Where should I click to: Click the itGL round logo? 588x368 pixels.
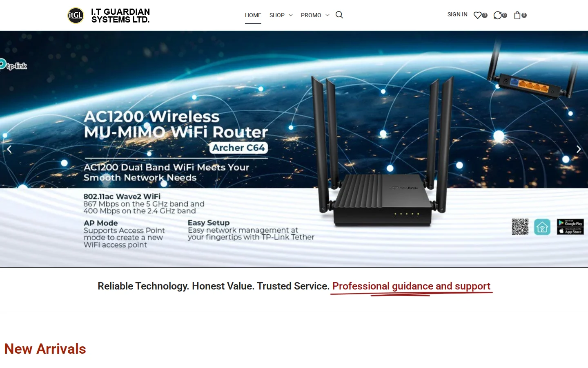[x=76, y=16]
